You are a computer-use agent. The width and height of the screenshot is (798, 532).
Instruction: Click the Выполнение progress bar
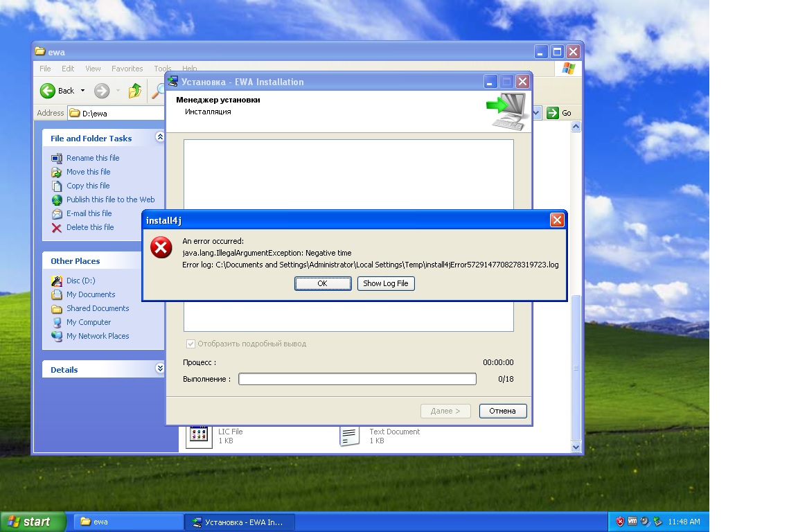point(357,379)
